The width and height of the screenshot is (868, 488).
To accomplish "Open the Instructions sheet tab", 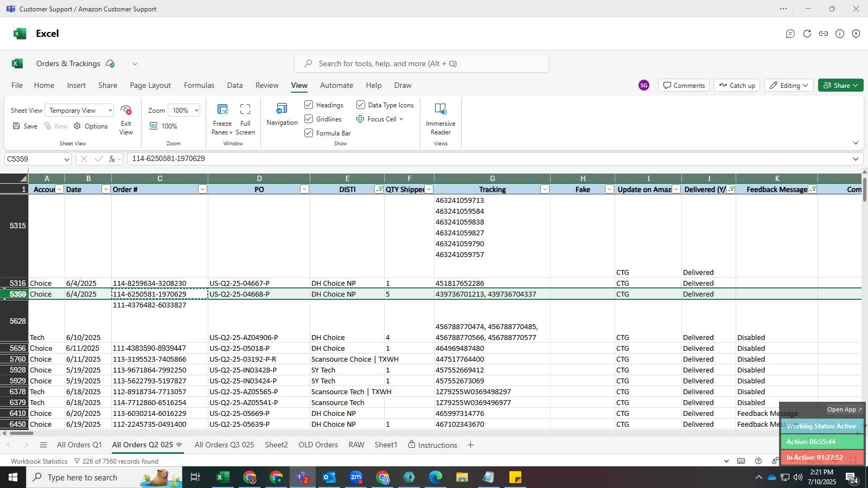I will 432,445.
